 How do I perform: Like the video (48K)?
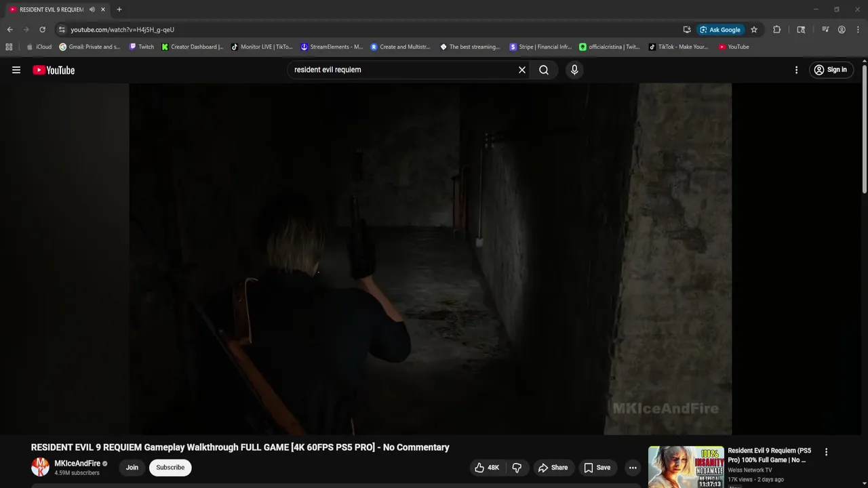click(x=487, y=468)
